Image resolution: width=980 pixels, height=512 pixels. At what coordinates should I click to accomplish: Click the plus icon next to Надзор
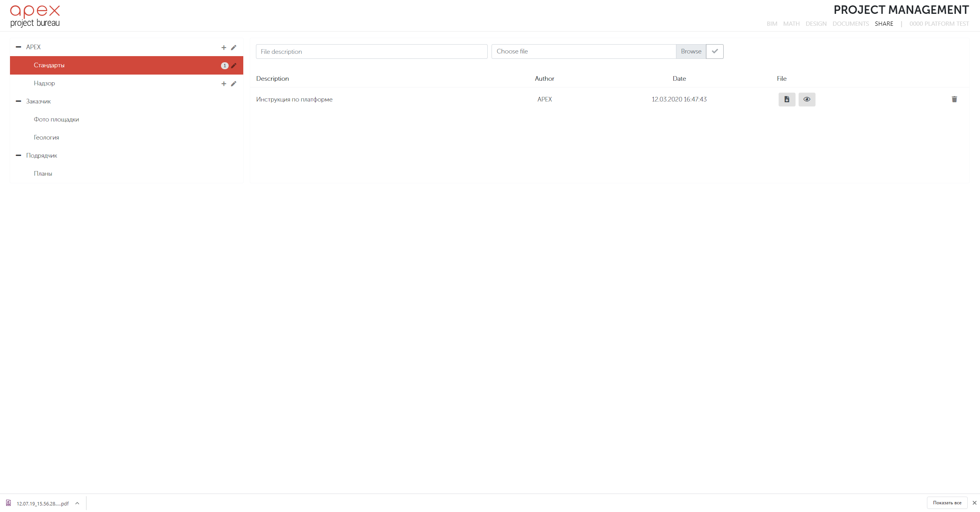click(x=224, y=84)
